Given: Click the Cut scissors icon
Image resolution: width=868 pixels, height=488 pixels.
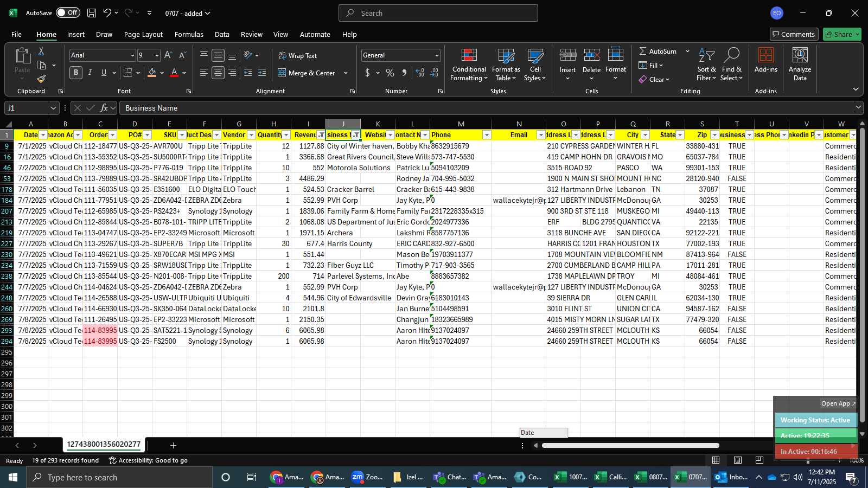Looking at the screenshot, I should 41,51.
